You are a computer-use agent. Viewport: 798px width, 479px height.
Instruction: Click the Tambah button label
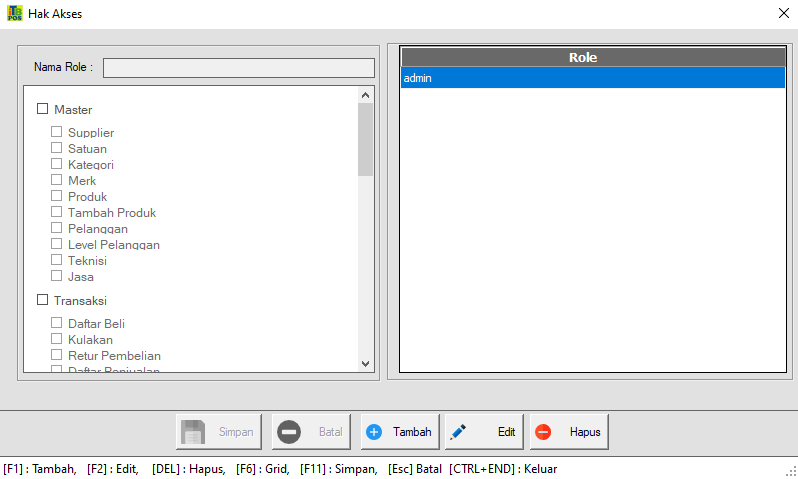pos(412,432)
